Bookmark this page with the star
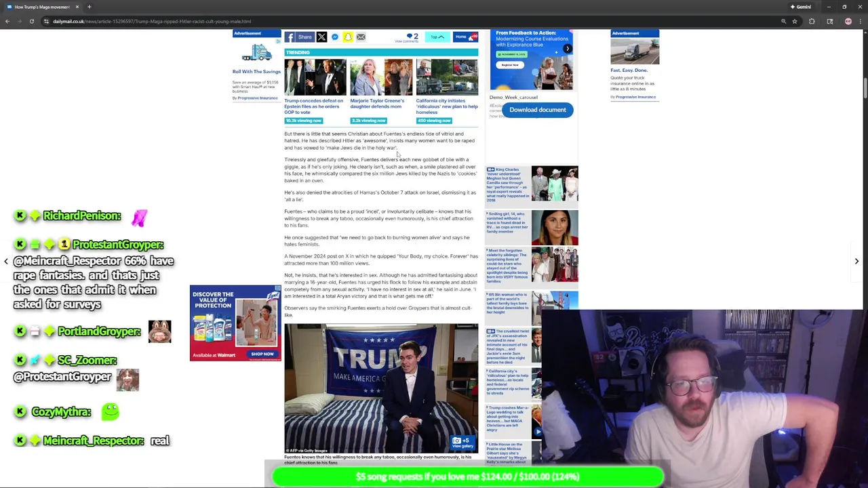 pyautogui.click(x=794, y=21)
